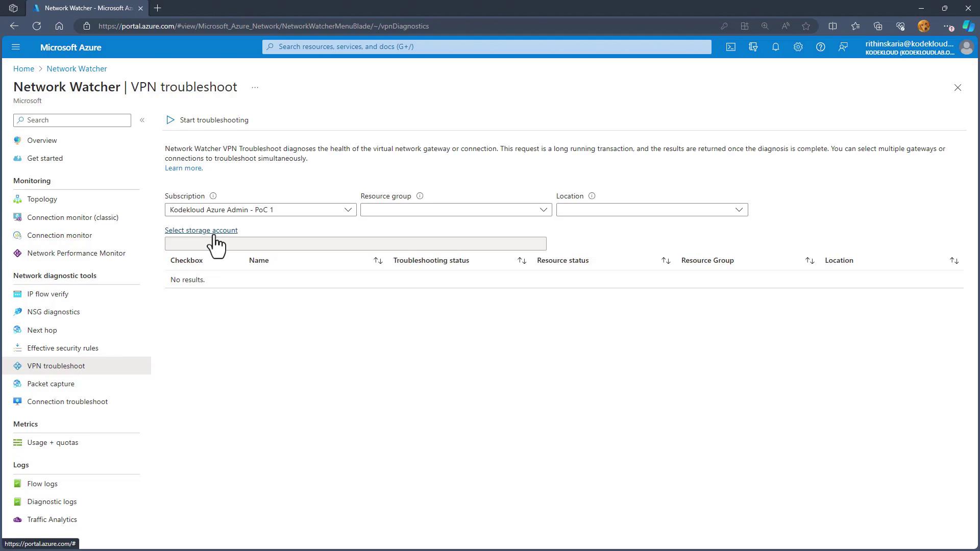
Task: Open Azure Cloud Shell icon
Action: 730,47
